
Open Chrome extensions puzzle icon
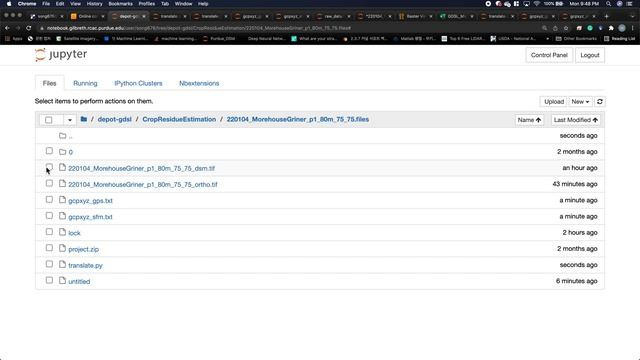611,28
